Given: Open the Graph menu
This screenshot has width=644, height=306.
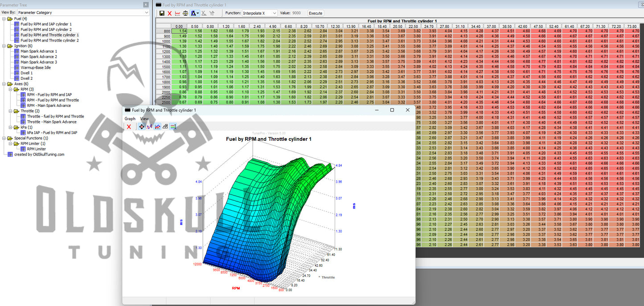Looking at the screenshot, I should pos(130,119).
